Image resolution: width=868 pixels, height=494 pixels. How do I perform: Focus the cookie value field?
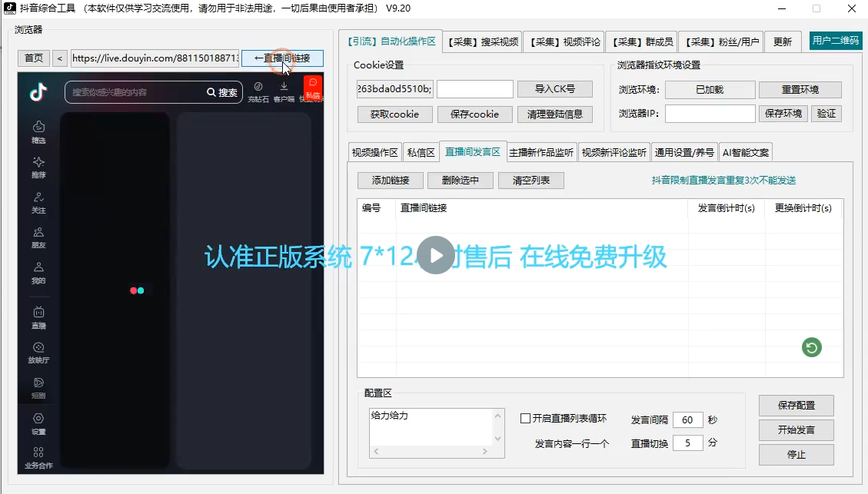pos(394,89)
